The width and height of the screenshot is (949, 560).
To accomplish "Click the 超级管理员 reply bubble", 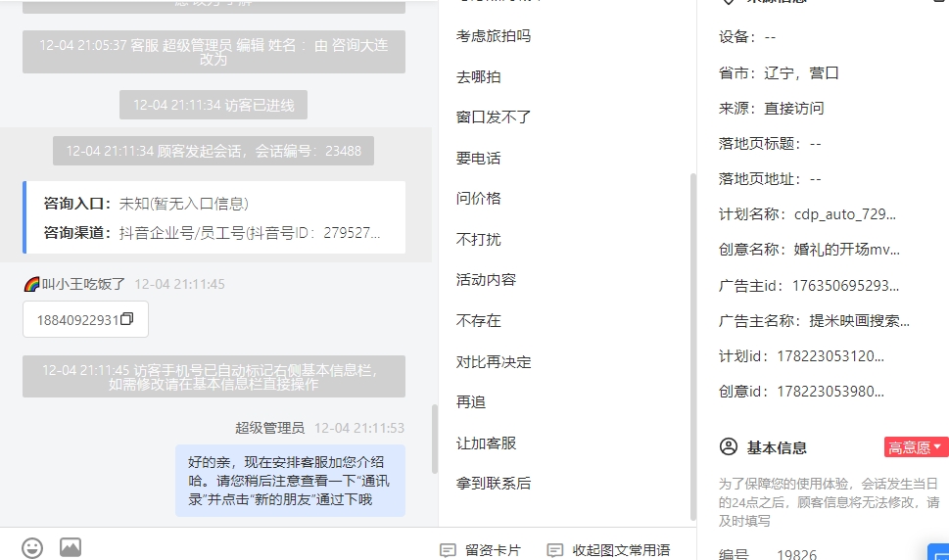I will (x=291, y=481).
